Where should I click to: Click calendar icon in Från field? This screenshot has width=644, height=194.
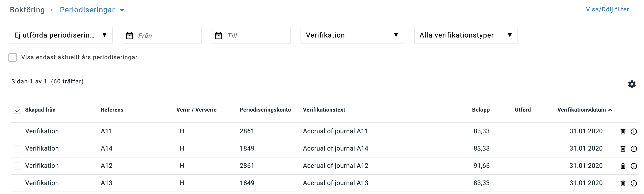coord(129,36)
